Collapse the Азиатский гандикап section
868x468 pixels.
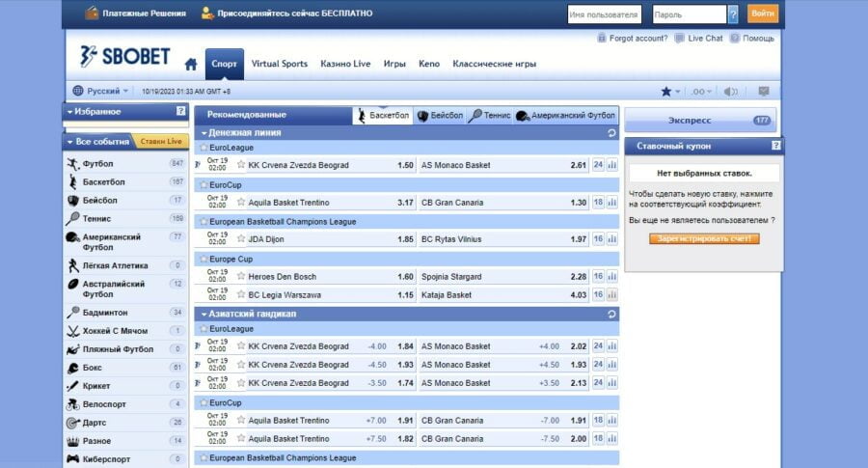(203, 315)
